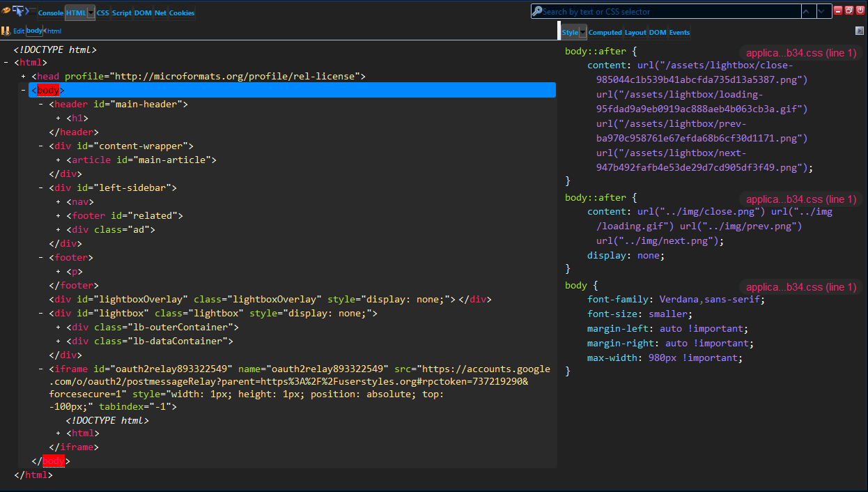The width and height of the screenshot is (868, 492).
Task: Open the DOM tab beside Layout
Action: point(658,32)
